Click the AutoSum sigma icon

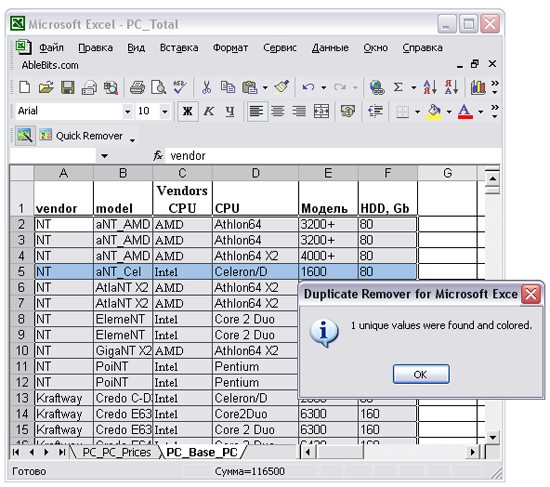[398, 87]
